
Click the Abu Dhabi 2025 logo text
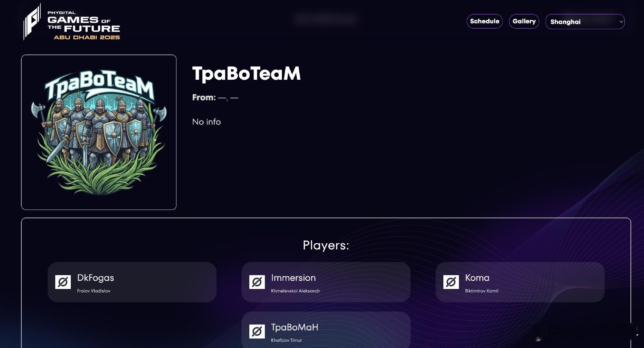point(87,37)
